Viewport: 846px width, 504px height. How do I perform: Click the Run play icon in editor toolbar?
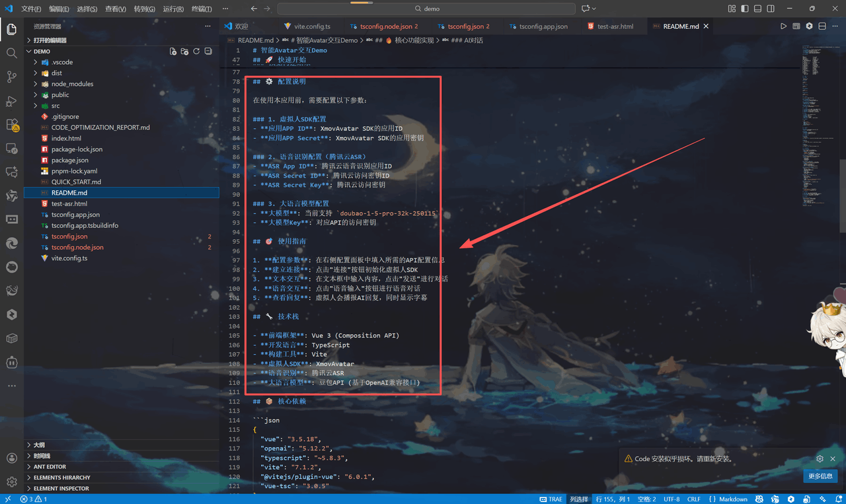pyautogui.click(x=783, y=26)
